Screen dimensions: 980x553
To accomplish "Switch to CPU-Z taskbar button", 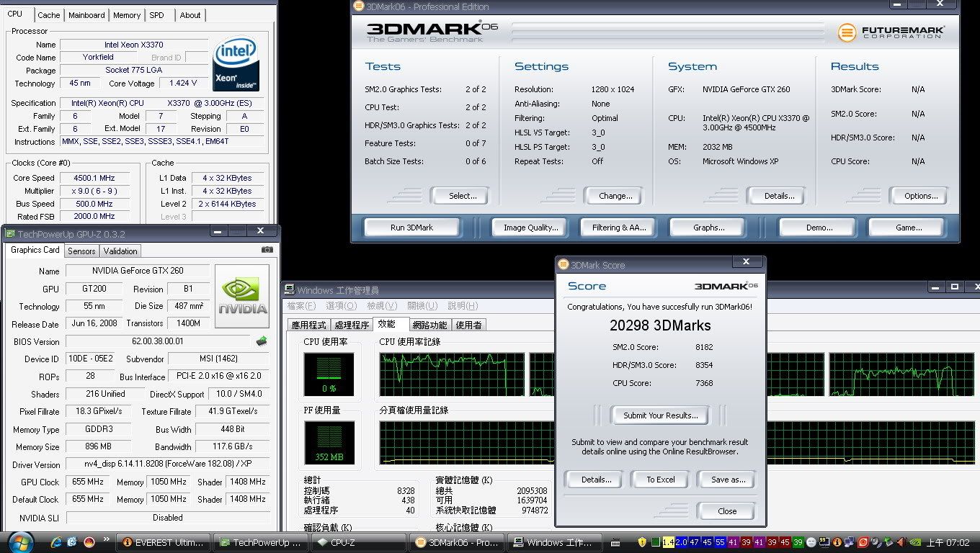I will coord(357,542).
